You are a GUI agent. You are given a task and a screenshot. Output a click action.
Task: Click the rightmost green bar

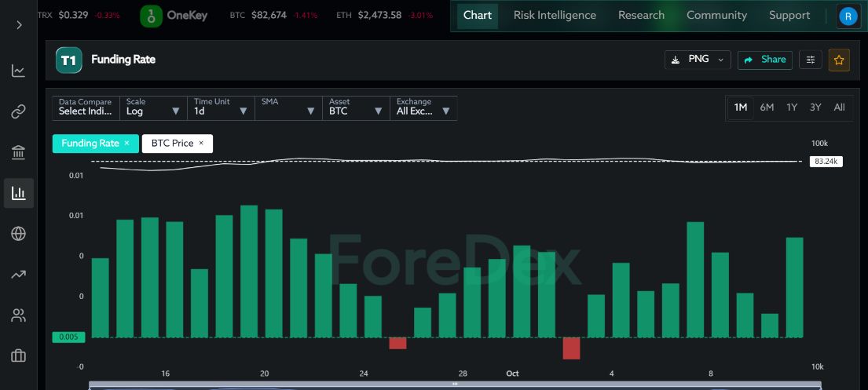[794, 288]
